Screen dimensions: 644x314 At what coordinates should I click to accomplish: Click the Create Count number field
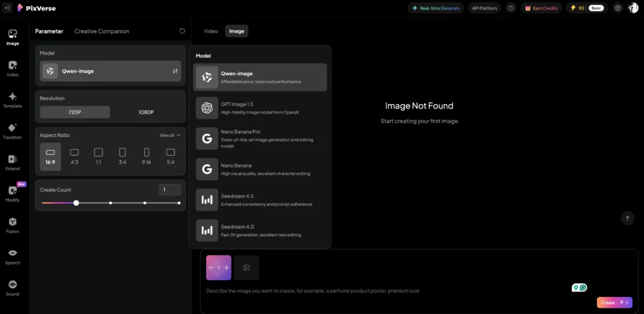click(170, 190)
